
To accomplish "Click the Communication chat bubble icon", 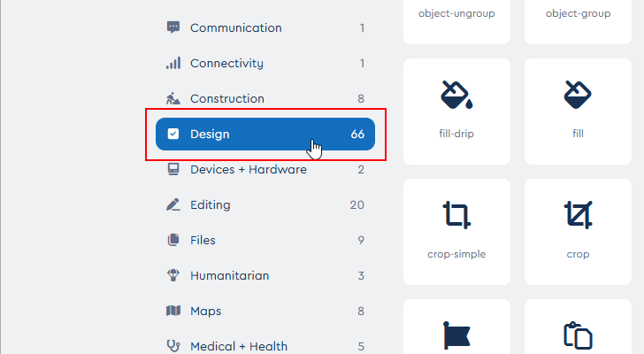I will pos(173,27).
